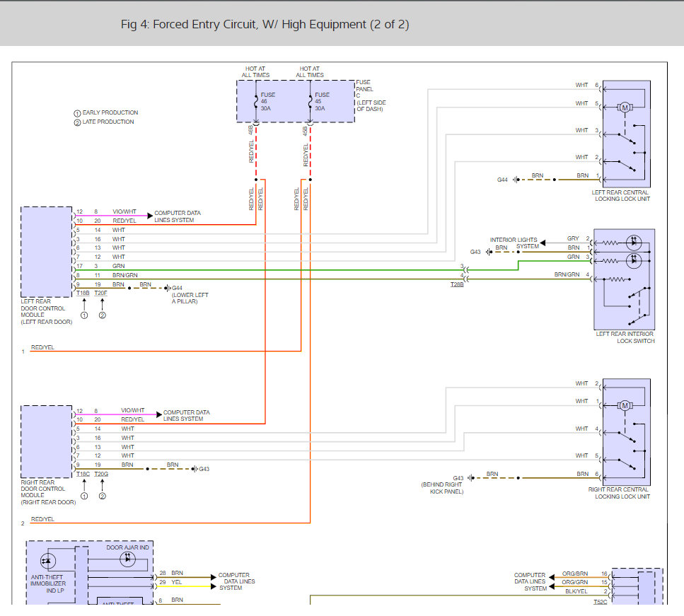Screen dimensions: 684x616
Task: Click the G44 ground symbol beside left rear lock unit
Action: [x=516, y=180]
